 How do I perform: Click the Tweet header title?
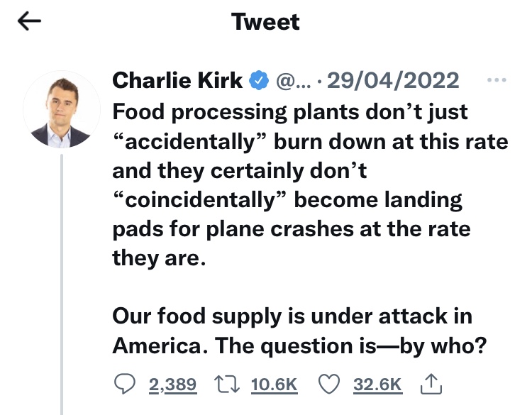click(x=266, y=22)
